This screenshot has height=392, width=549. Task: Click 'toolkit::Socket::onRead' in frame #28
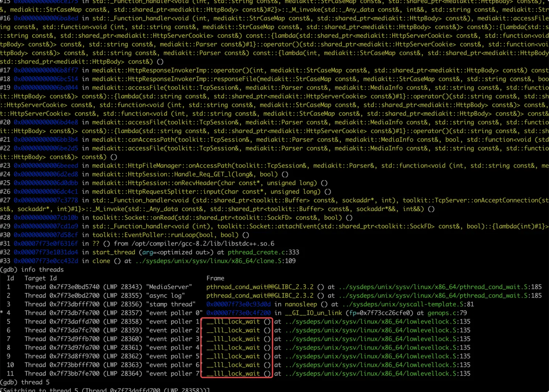133,217
